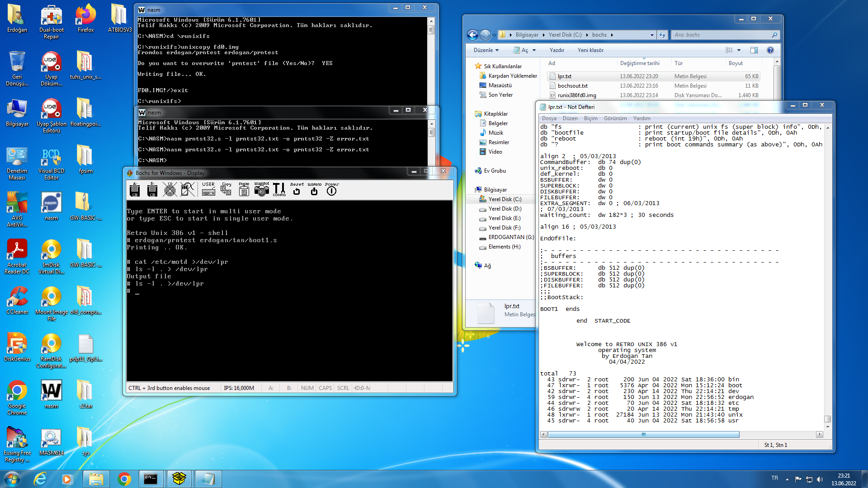Click the Bochs box icon on taskbar

(x=179, y=479)
